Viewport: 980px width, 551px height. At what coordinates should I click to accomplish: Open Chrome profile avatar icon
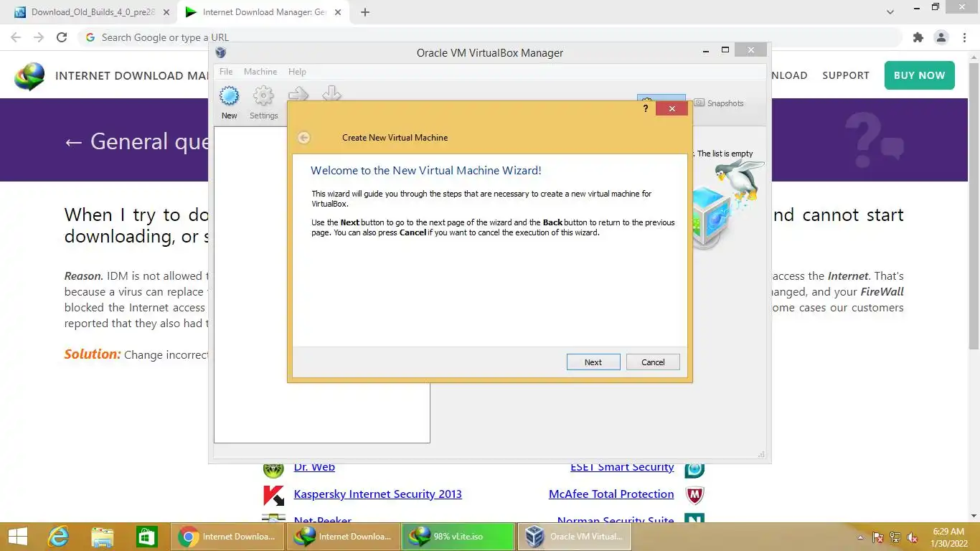(x=941, y=37)
